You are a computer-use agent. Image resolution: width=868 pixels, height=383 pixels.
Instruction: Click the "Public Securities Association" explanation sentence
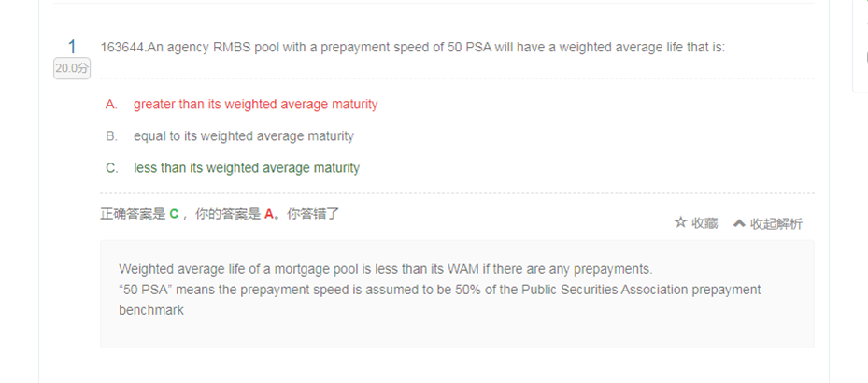(439, 290)
